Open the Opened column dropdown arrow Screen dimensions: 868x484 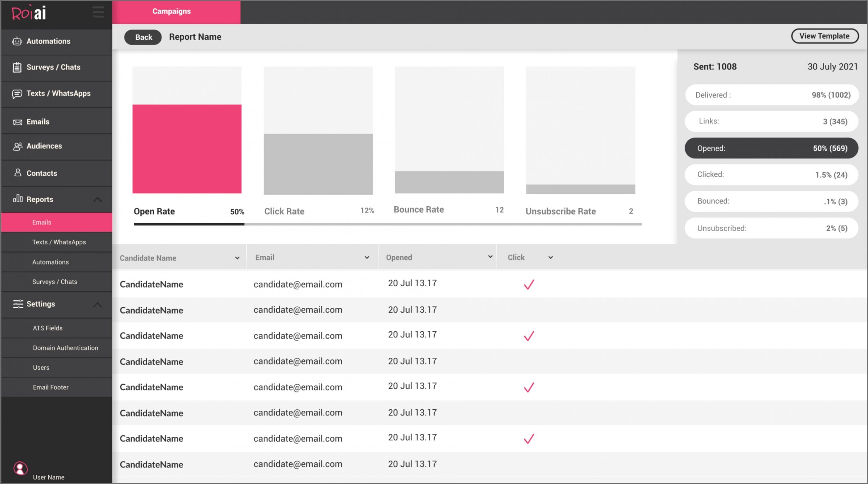(490, 257)
